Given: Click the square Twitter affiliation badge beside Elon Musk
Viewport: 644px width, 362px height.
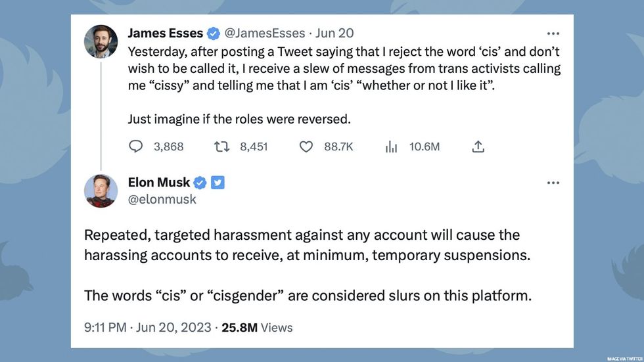Looking at the screenshot, I should [x=218, y=183].
